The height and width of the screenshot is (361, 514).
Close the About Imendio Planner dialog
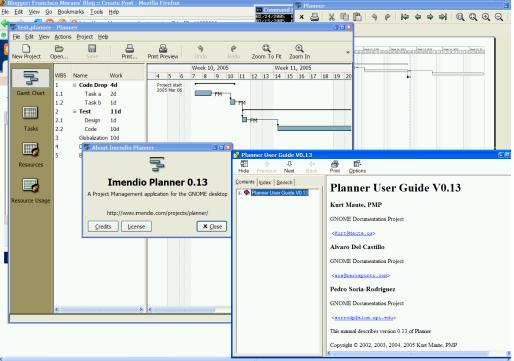pos(212,226)
